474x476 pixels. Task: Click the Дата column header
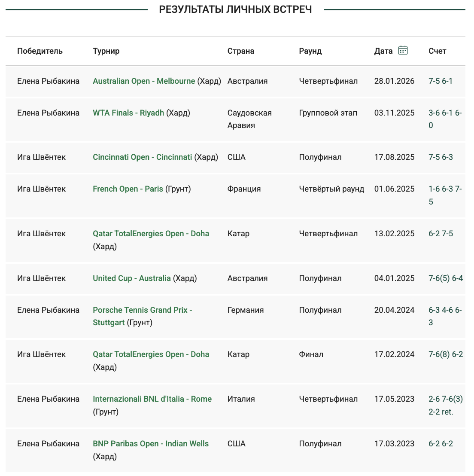(383, 51)
